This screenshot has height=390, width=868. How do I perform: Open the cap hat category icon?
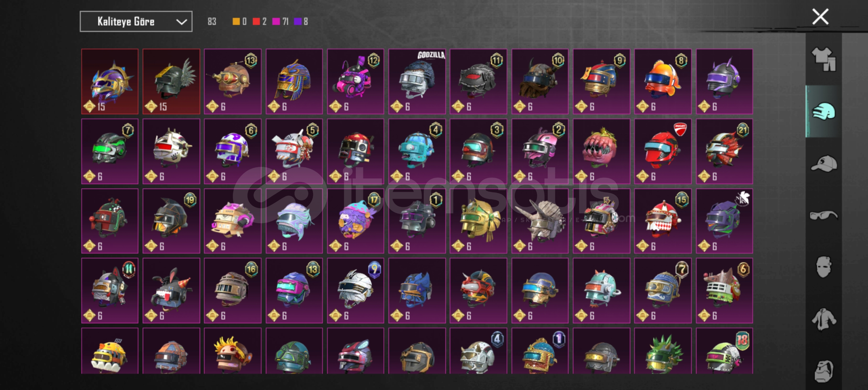pos(824,164)
